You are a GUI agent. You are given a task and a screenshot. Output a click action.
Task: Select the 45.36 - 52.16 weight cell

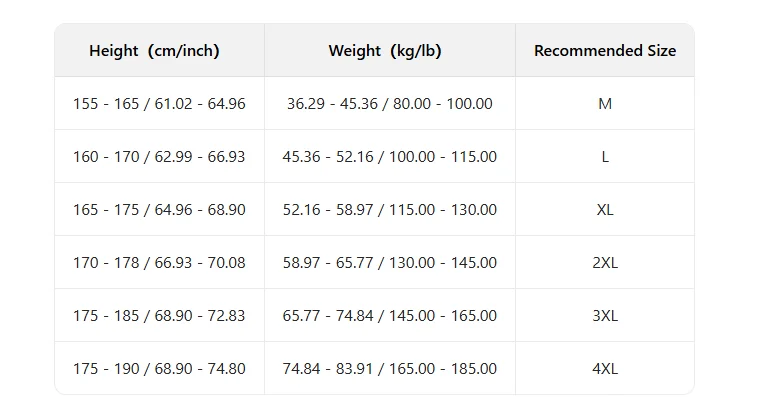[x=389, y=157]
